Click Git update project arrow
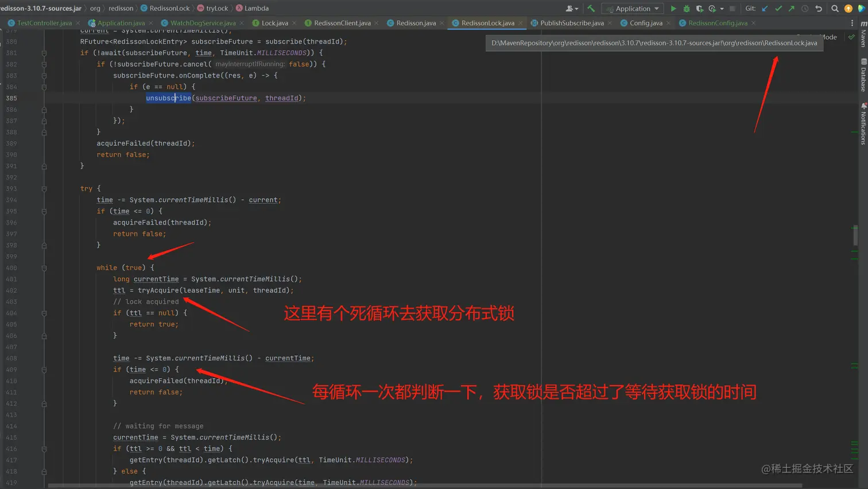The width and height of the screenshot is (868, 489). [765, 8]
